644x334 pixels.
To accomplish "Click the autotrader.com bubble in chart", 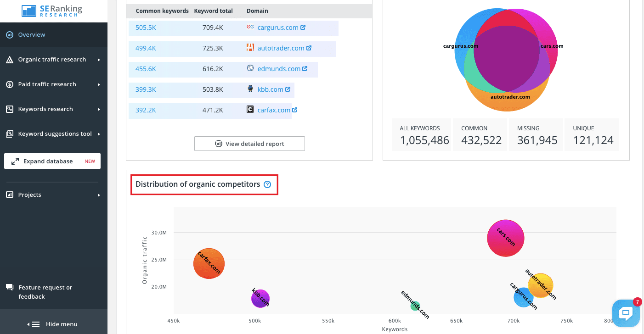I will (x=541, y=285).
